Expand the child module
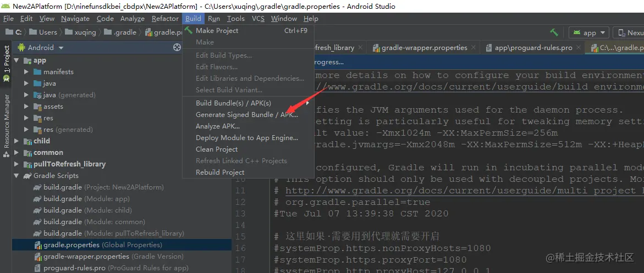The width and height of the screenshot is (644, 273). 16,141
